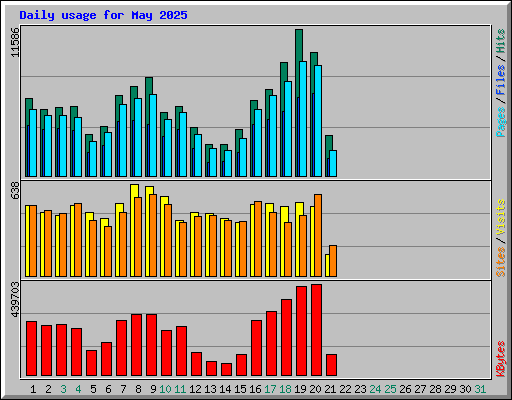Click day label "1" on the x-axis

(33, 389)
